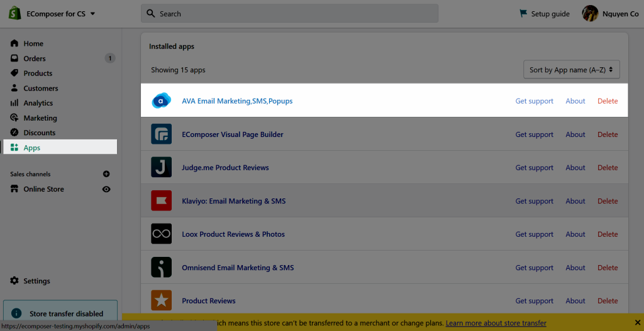The image size is (644, 331).
Task: Open Analytics in the sidebar
Action: (38, 103)
